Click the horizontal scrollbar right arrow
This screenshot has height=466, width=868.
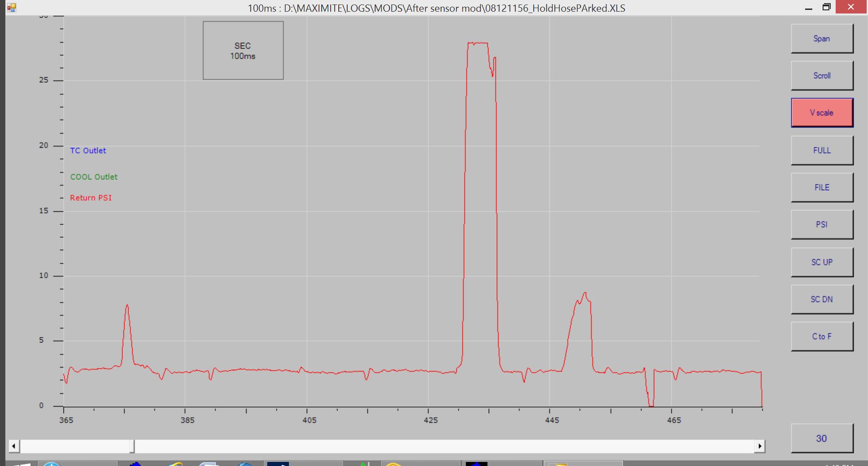tap(760, 446)
